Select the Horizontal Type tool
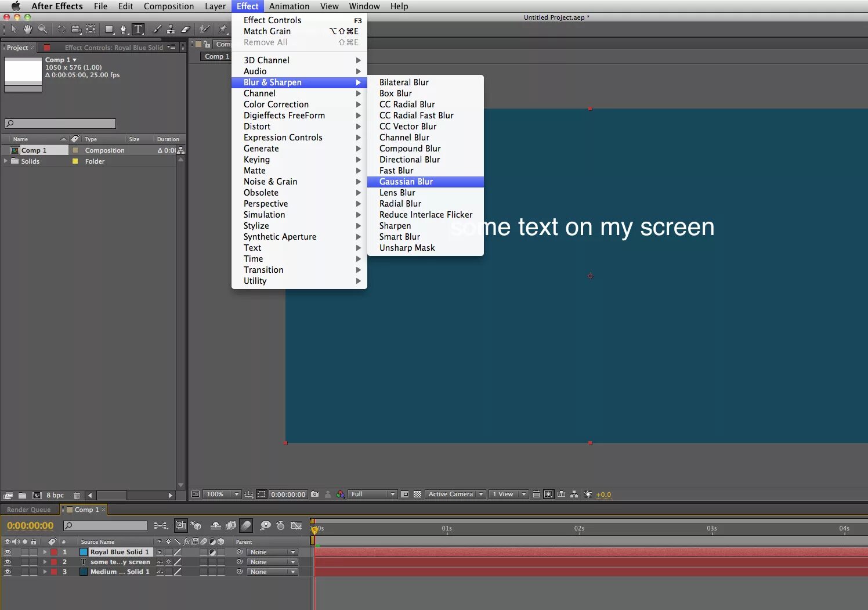 coord(138,29)
